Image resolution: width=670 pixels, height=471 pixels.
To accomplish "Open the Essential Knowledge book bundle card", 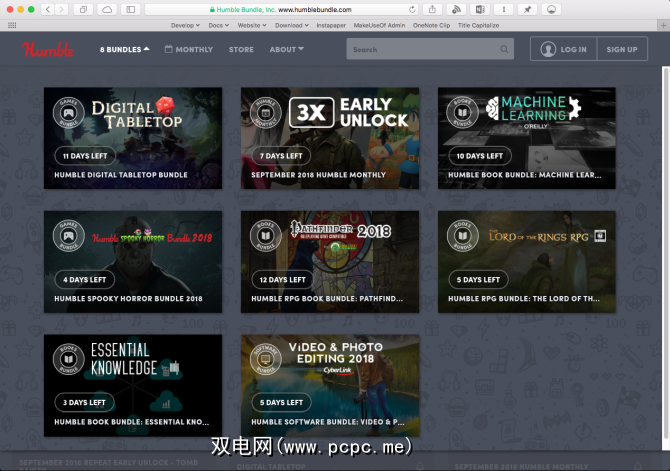I will (132, 385).
